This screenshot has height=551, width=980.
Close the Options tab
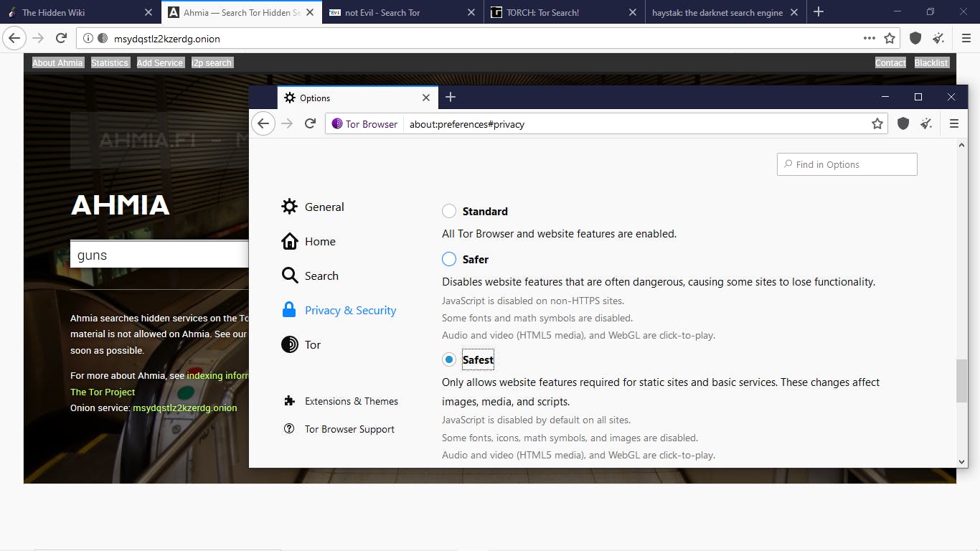pos(426,98)
